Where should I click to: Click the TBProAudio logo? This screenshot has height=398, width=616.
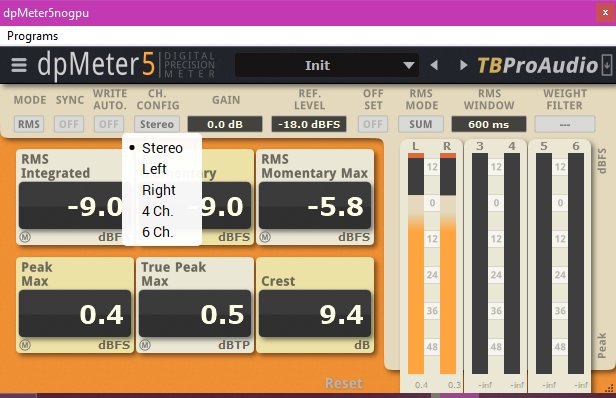tap(537, 65)
